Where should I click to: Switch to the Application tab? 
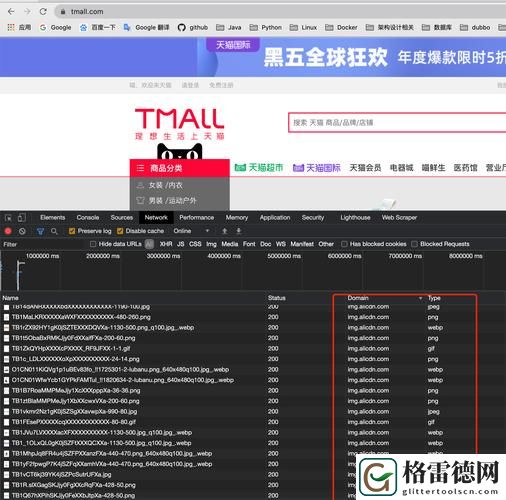[x=275, y=218]
